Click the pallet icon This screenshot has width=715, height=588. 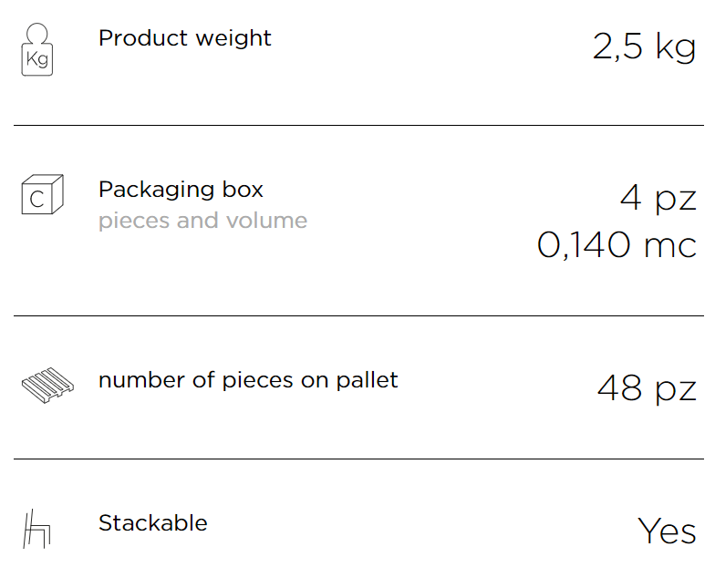tap(47, 385)
